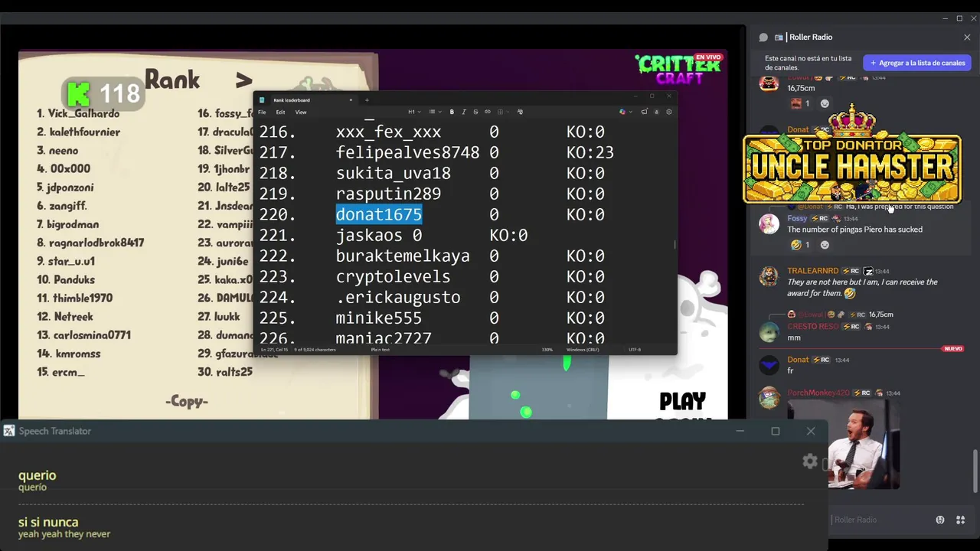Click the Windows (CRLF) status entry
This screenshot has width=980, height=551.
(582, 350)
